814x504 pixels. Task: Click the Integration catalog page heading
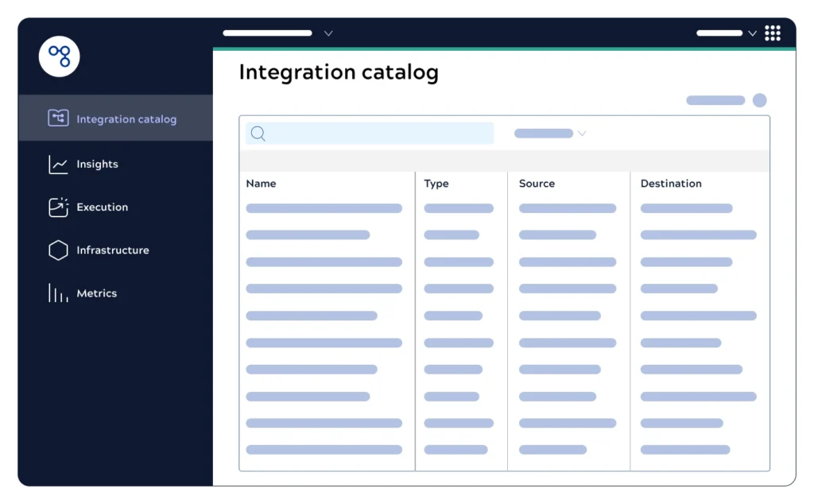click(x=339, y=72)
